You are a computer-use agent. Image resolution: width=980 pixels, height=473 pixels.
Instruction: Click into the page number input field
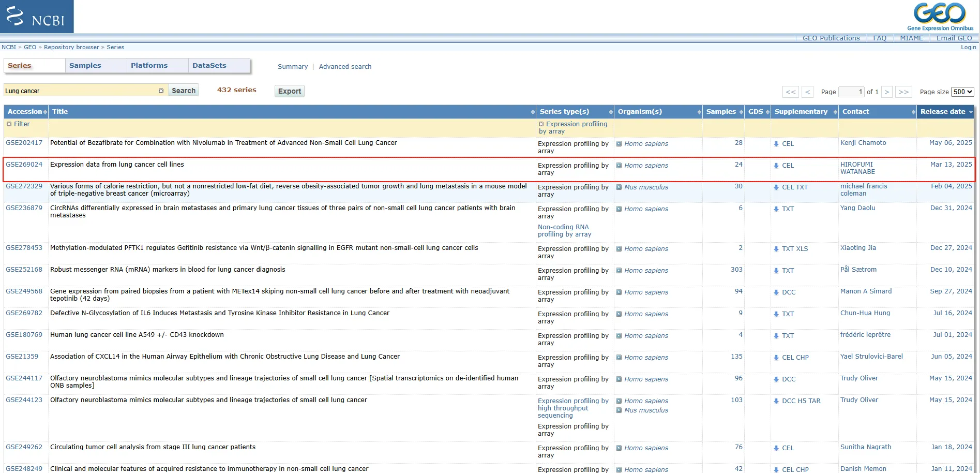[851, 92]
